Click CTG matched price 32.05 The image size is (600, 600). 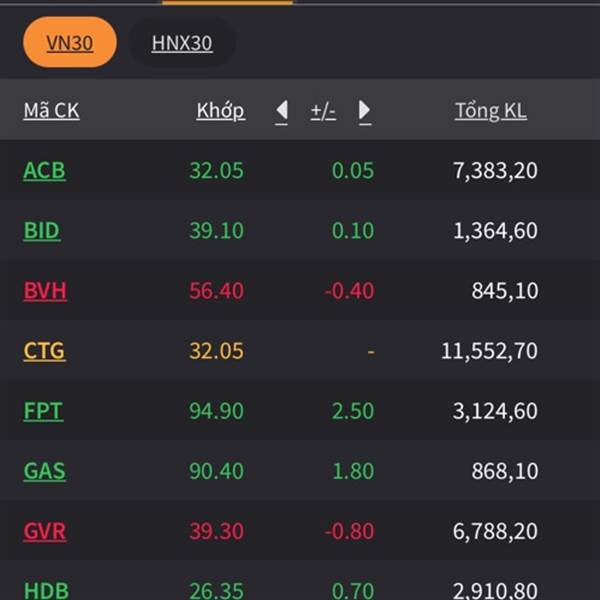click(x=217, y=351)
